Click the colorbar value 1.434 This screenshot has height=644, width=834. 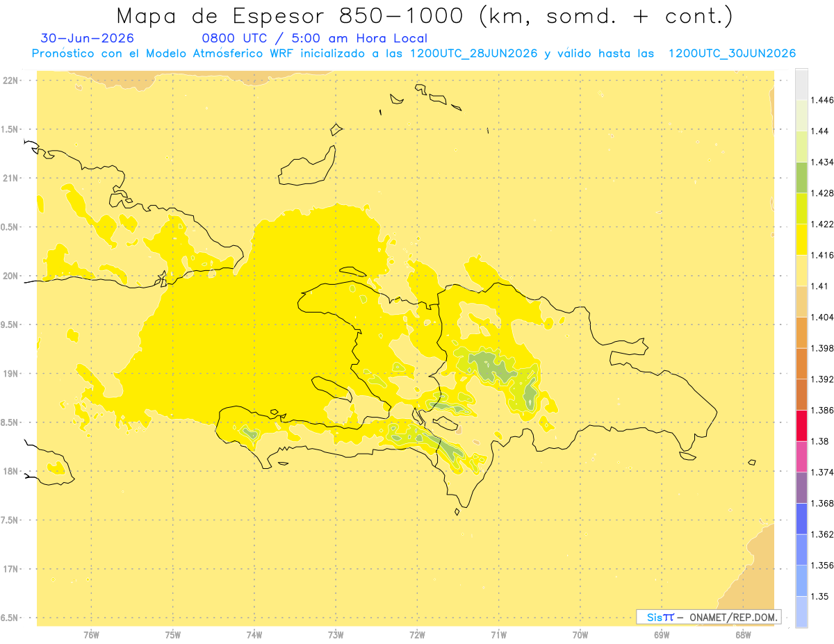click(x=824, y=162)
